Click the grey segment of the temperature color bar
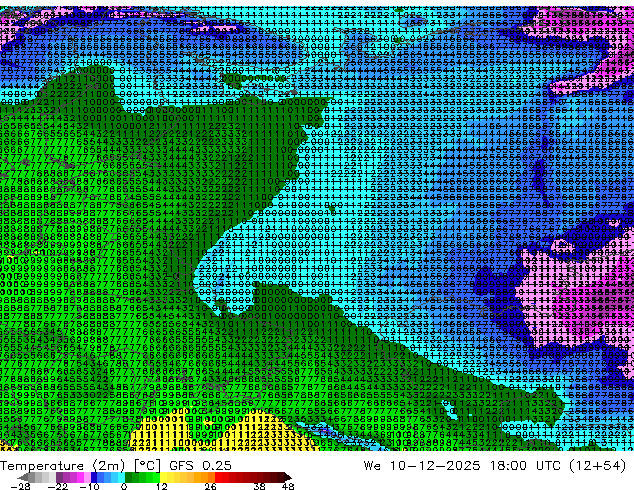Screen dimensions: 634x490 (x=38, y=477)
